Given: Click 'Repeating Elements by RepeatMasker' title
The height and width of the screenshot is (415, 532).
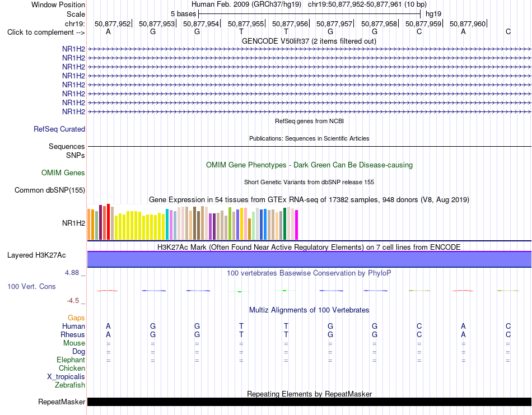Looking at the screenshot, I should pos(309,394).
